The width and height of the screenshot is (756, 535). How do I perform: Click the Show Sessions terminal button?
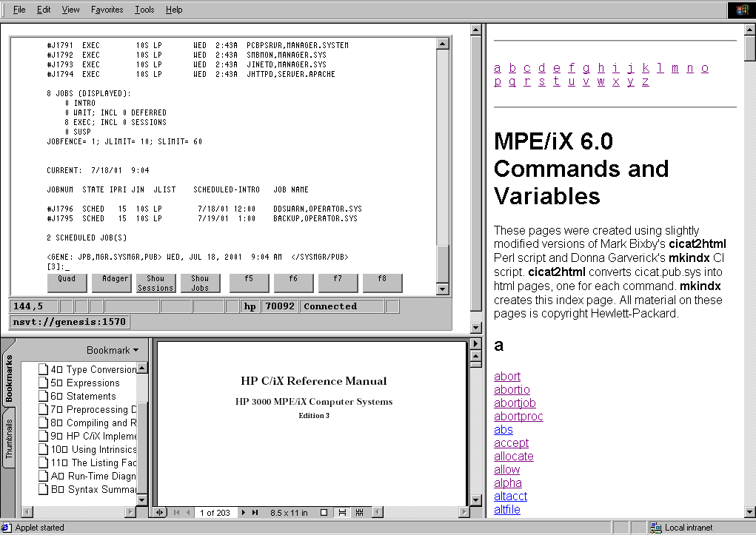(x=155, y=283)
